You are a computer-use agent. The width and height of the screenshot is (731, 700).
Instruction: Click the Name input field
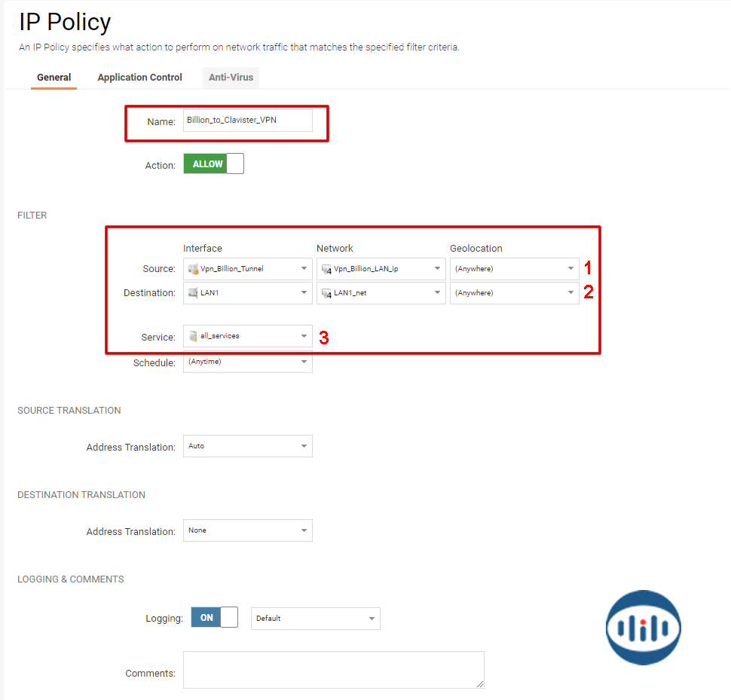247,121
